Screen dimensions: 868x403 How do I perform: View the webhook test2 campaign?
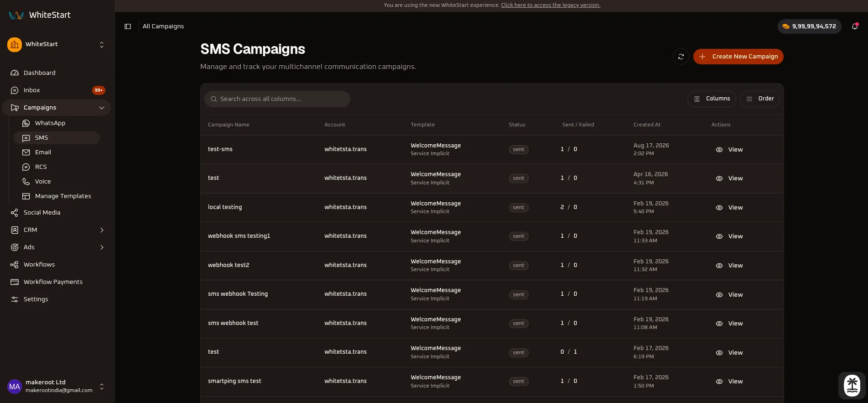[x=729, y=266]
